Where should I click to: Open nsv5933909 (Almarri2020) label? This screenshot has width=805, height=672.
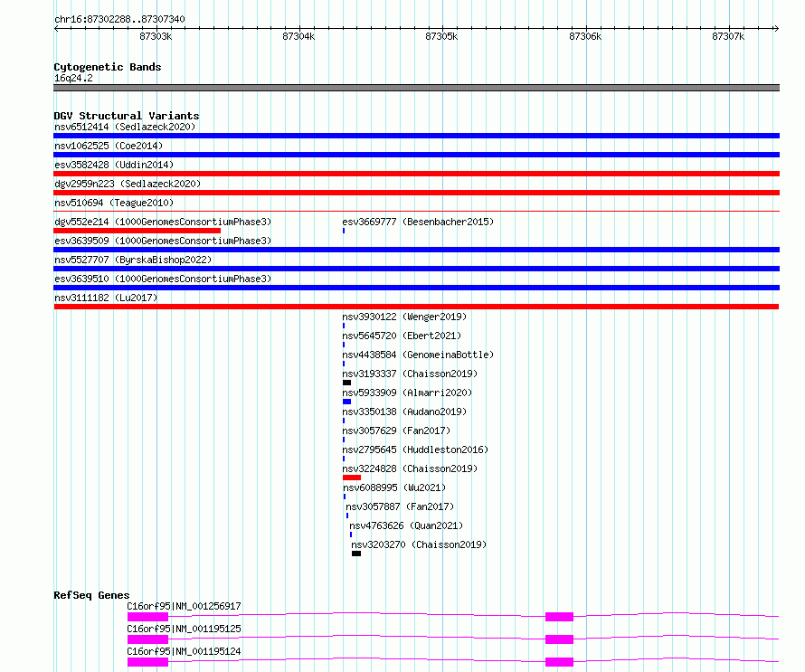coord(407,393)
